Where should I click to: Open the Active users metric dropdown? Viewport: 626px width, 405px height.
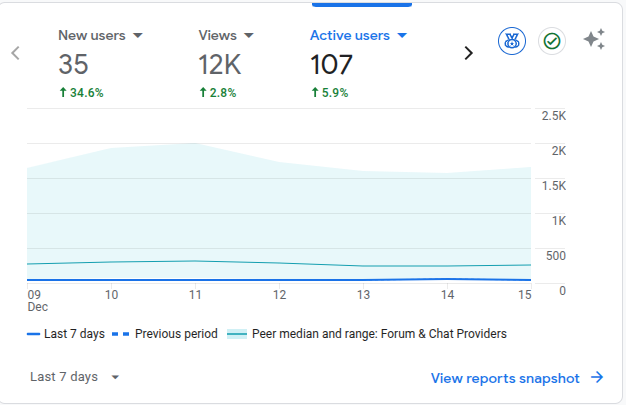402,36
